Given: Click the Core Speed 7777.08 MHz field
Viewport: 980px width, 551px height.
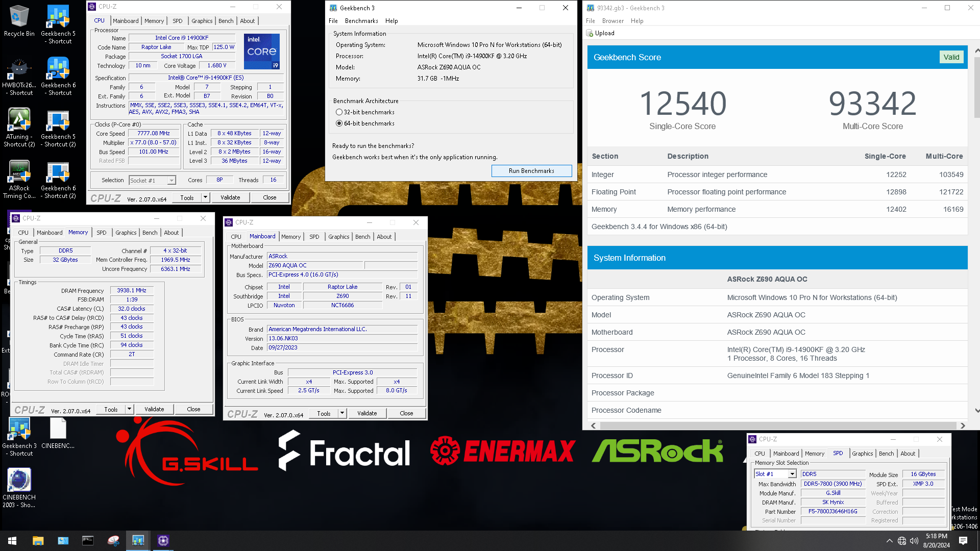Looking at the screenshot, I should point(154,134).
